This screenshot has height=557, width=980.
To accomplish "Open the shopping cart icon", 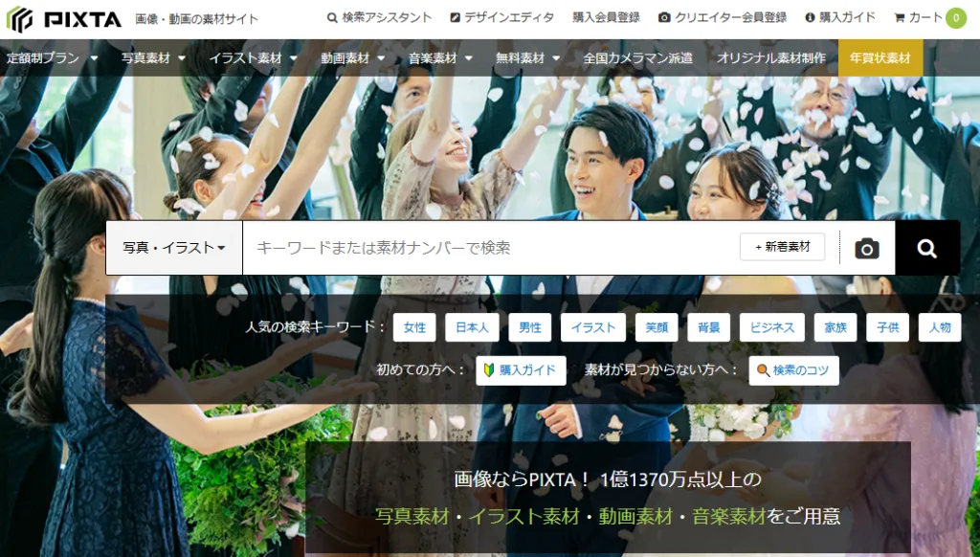I will tap(898, 16).
